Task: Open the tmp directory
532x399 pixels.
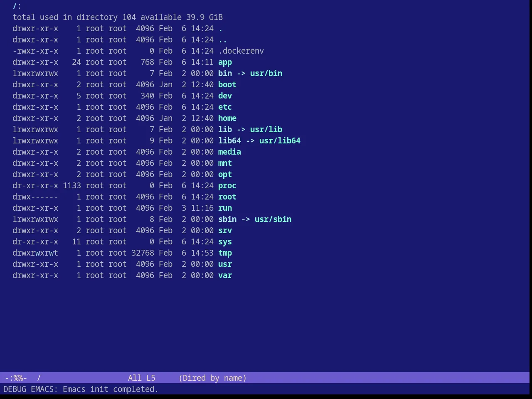Action: pos(225,253)
